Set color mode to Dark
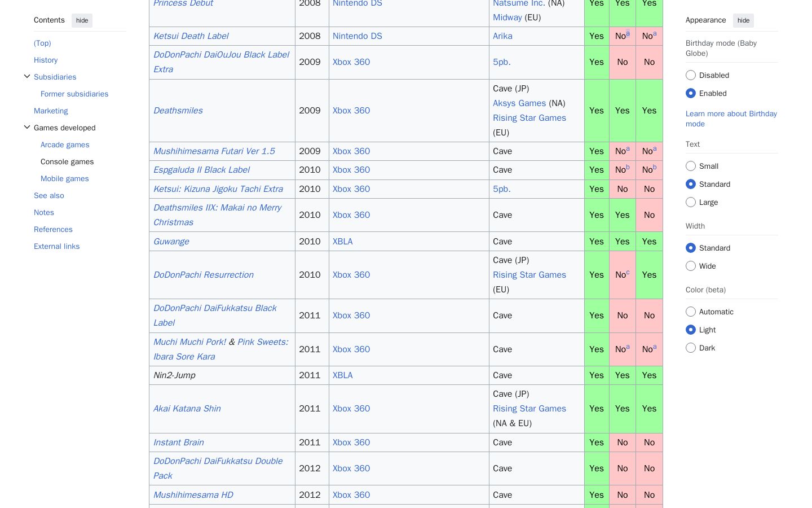The width and height of the screenshot is (812, 508). 691,348
